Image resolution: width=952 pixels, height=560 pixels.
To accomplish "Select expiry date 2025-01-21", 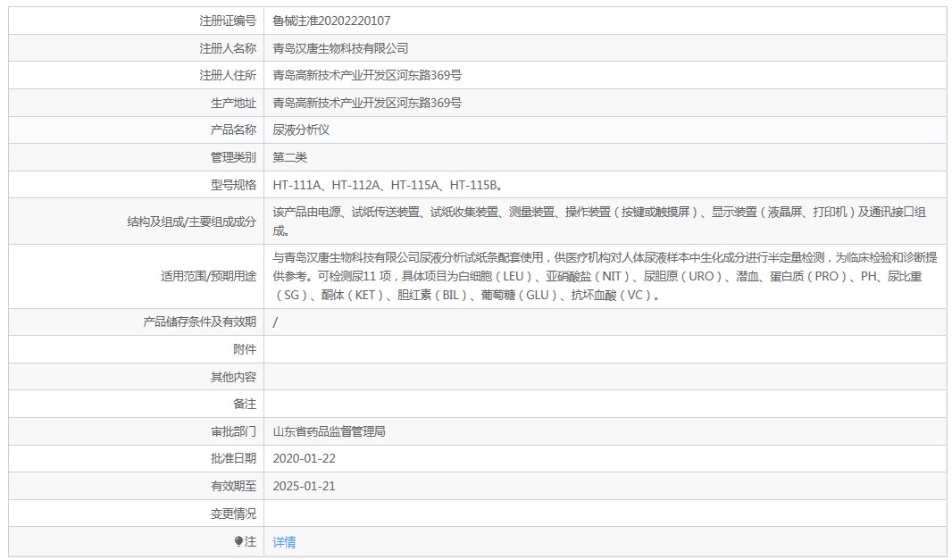I will [x=305, y=487].
